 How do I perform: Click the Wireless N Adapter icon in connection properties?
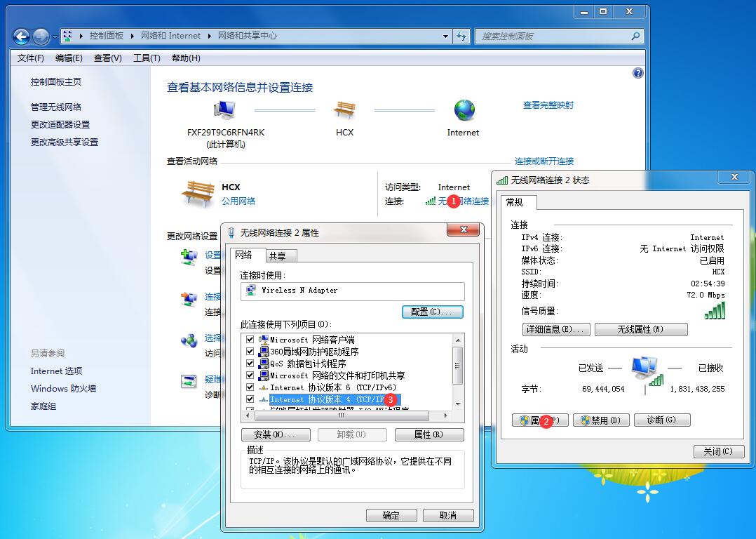click(x=249, y=291)
